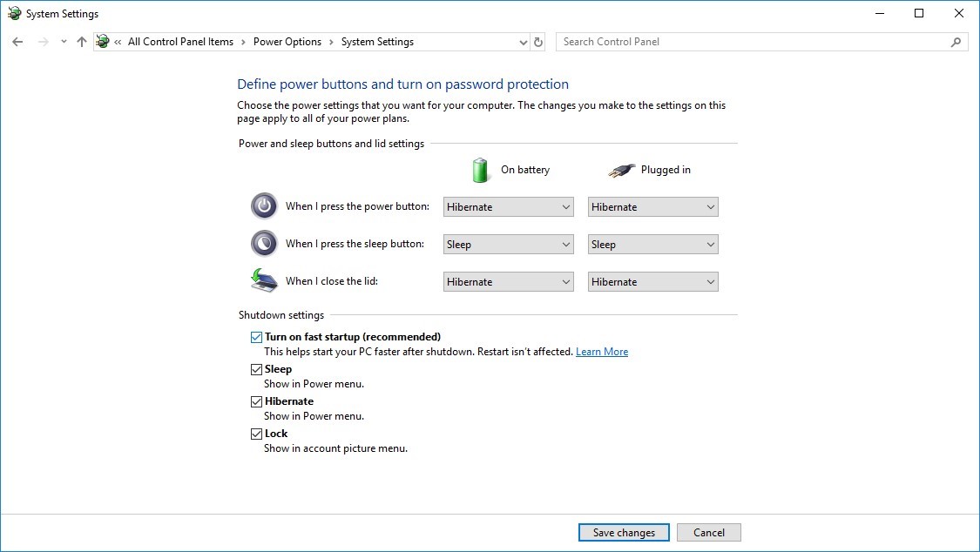Click the Plugged in column header

point(666,170)
